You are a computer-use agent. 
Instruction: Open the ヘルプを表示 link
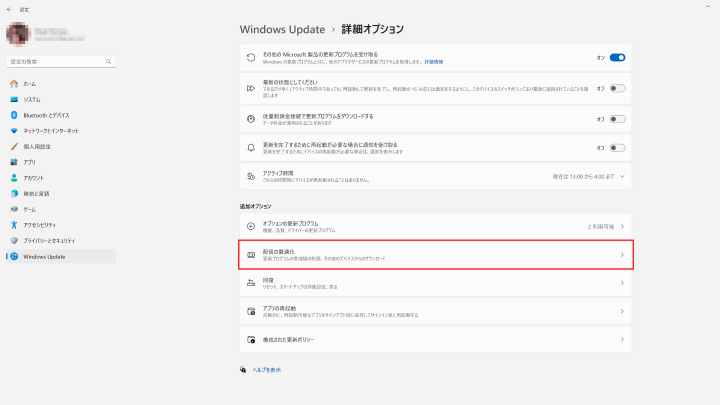[266, 370]
